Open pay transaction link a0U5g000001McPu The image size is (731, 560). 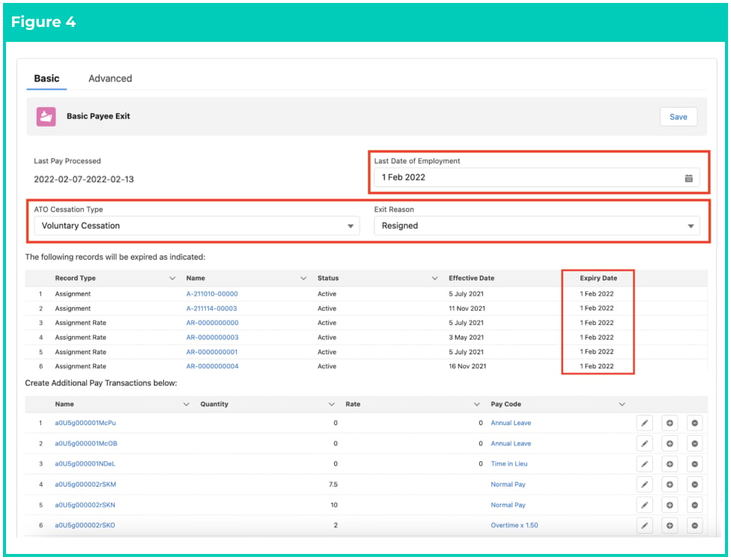pyautogui.click(x=85, y=423)
